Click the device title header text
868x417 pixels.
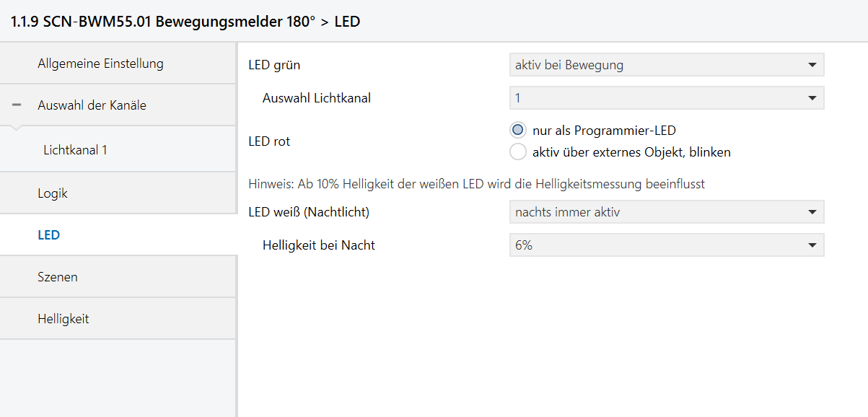click(185, 22)
